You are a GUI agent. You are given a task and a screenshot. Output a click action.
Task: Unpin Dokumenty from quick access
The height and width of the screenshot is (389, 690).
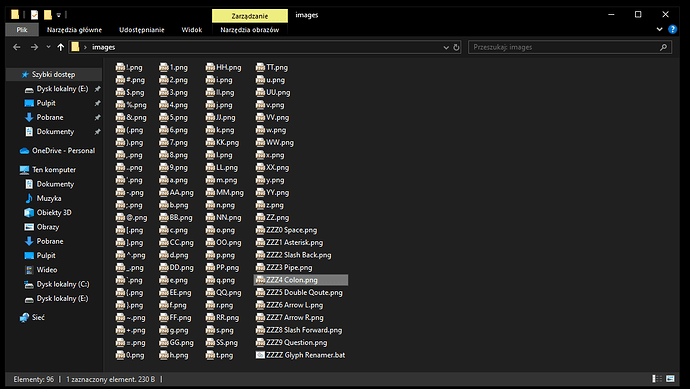click(x=97, y=132)
